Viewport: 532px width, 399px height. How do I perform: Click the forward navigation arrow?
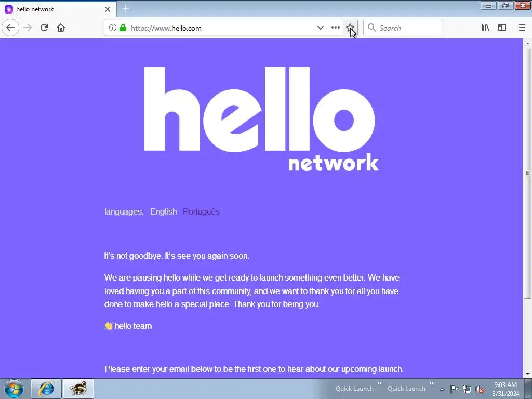click(28, 28)
